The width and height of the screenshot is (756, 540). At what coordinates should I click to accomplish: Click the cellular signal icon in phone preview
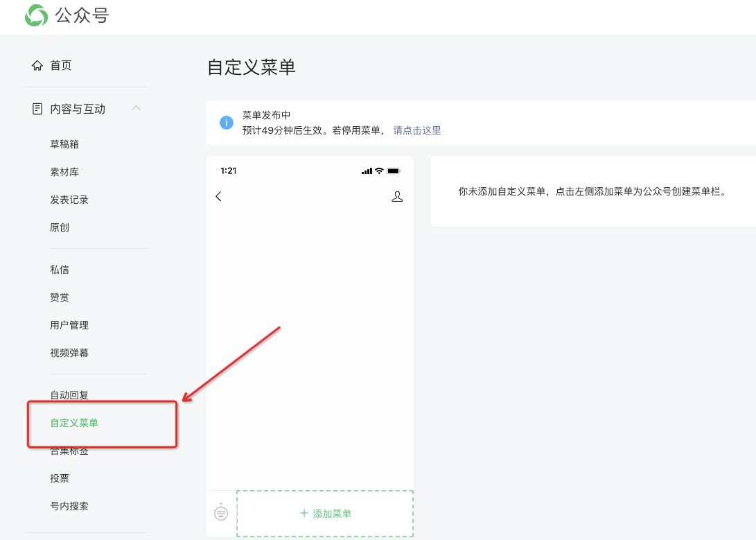tap(367, 171)
